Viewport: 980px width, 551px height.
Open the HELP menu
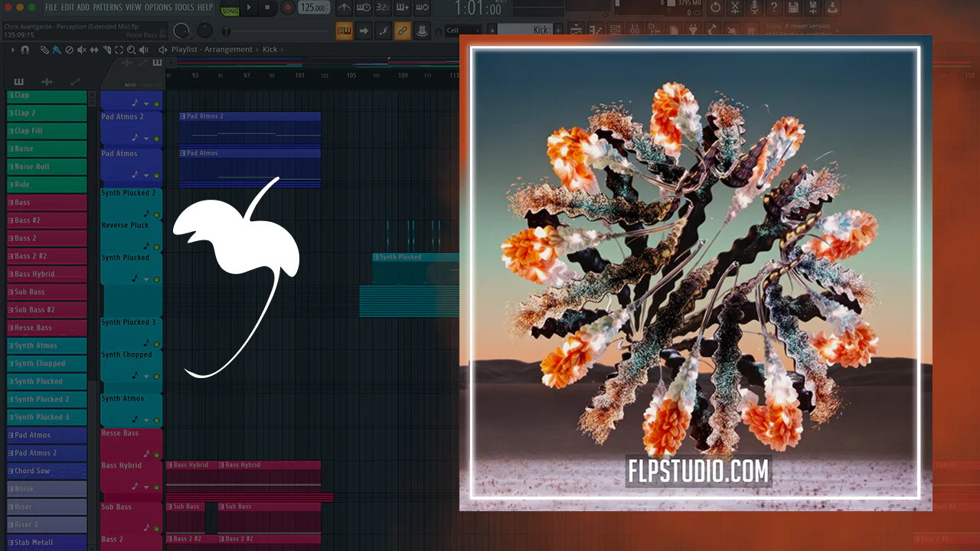(x=205, y=7)
